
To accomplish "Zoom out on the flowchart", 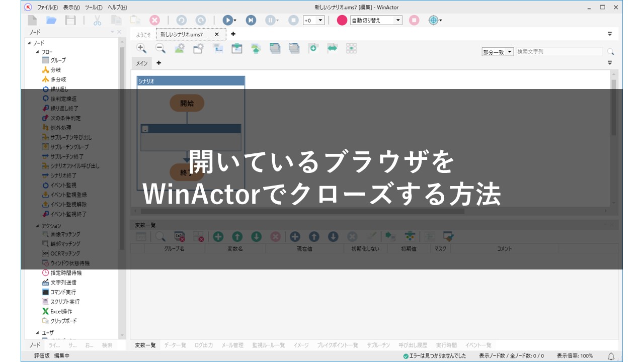I will click(x=160, y=48).
